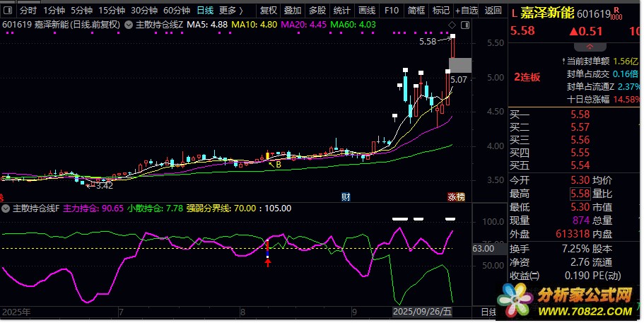Screen dimensions: 644x323
Task: Switch to the 60分钟 period tab
Action: 177,11
